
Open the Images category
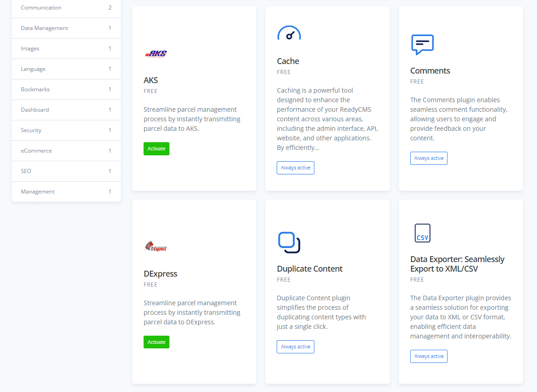(66, 49)
